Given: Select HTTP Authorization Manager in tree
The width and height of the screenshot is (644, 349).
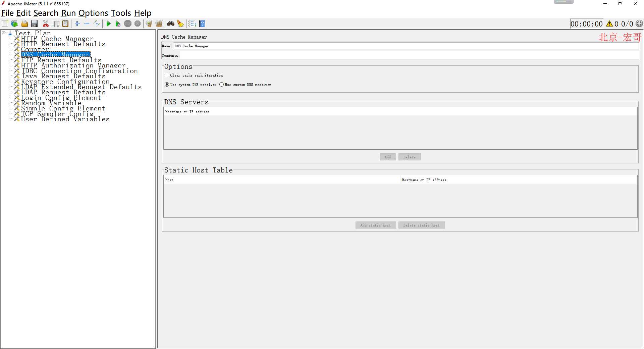Looking at the screenshot, I should (x=73, y=65).
